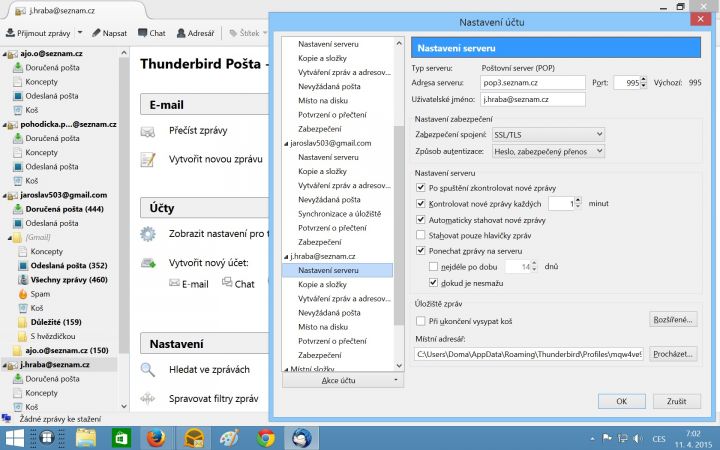Screen dimensions: 720x450
Task: Click Vytvořit novou zprávu notepad icon
Action: [148, 160]
